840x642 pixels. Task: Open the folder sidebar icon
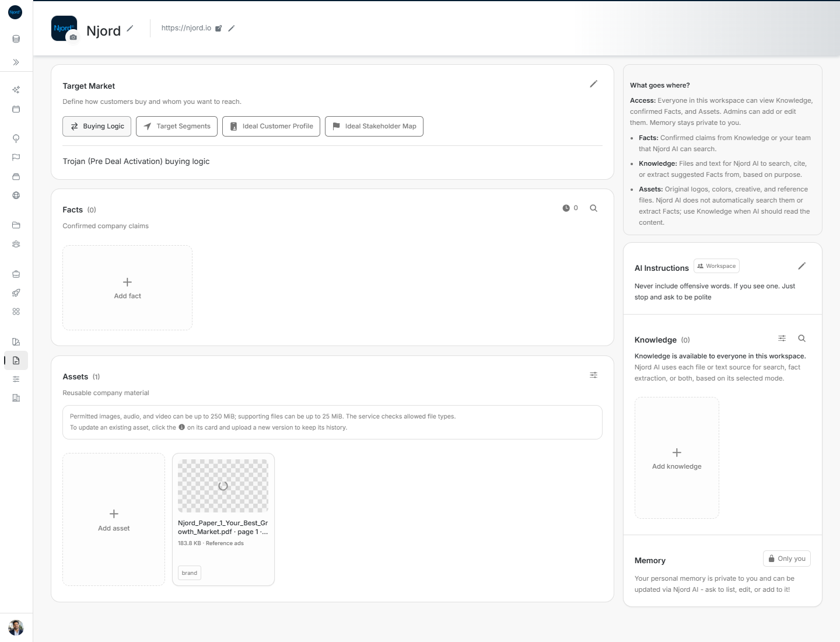point(16,225)
